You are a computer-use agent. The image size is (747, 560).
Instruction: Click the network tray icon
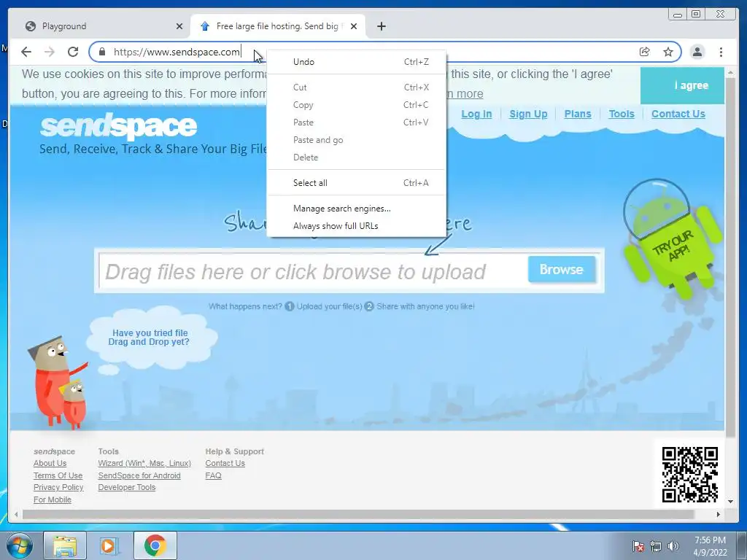pyautogui.click(x=656, y=545)
